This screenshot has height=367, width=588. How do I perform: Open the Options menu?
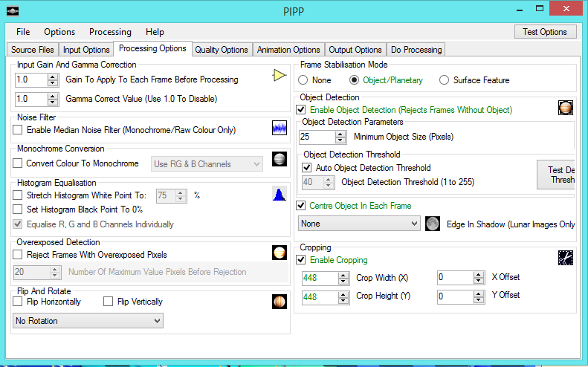pos(59,32)
